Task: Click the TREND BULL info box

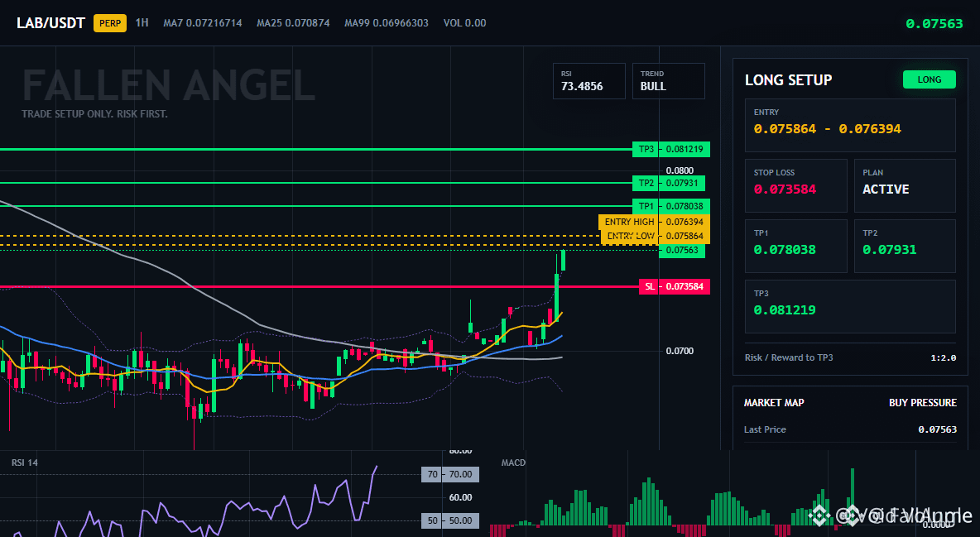Action: tap(668, 80)
